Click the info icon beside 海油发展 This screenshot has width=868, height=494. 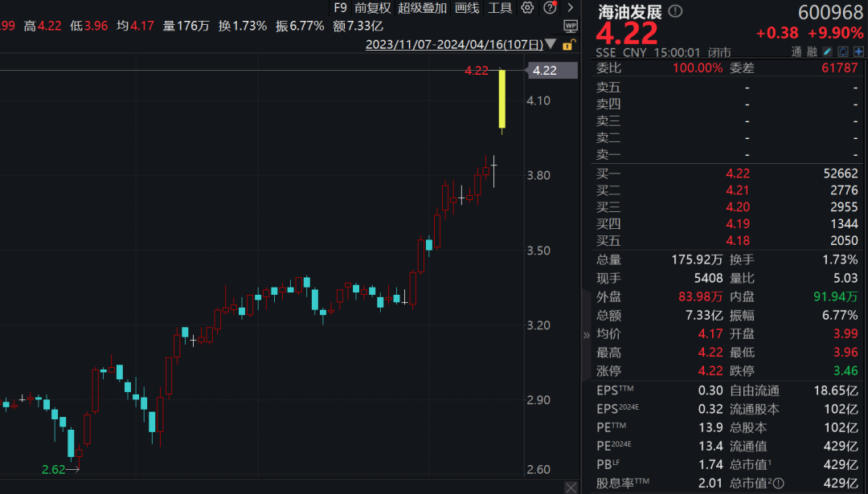(675, 11)
